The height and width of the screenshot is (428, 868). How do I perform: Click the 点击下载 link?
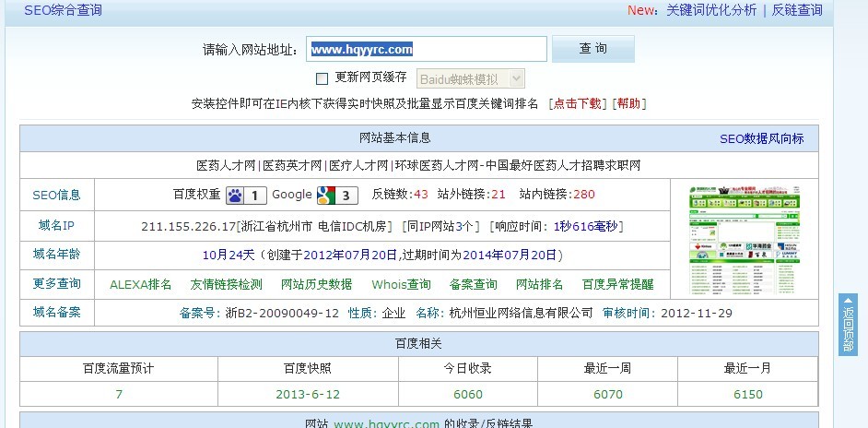[x=578, y=103]
